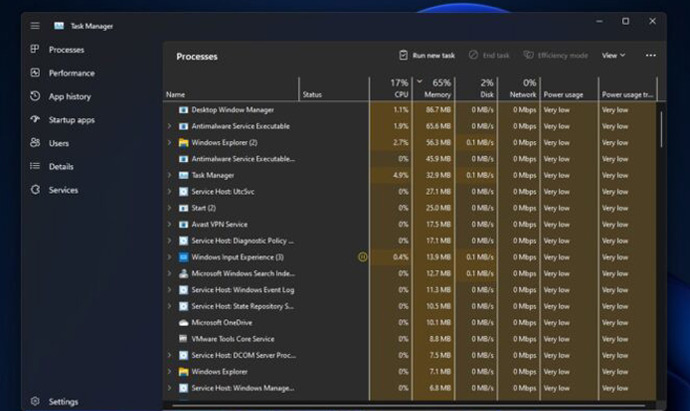Open the Performance page icon
Screen dimensions: 690x411
pyautogui.click(x=35, y=73)
